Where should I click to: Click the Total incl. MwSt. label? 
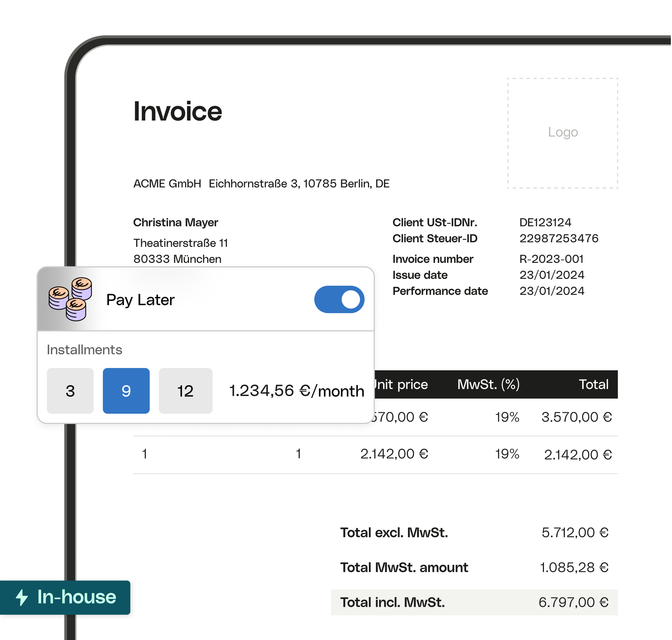point(393,602)
